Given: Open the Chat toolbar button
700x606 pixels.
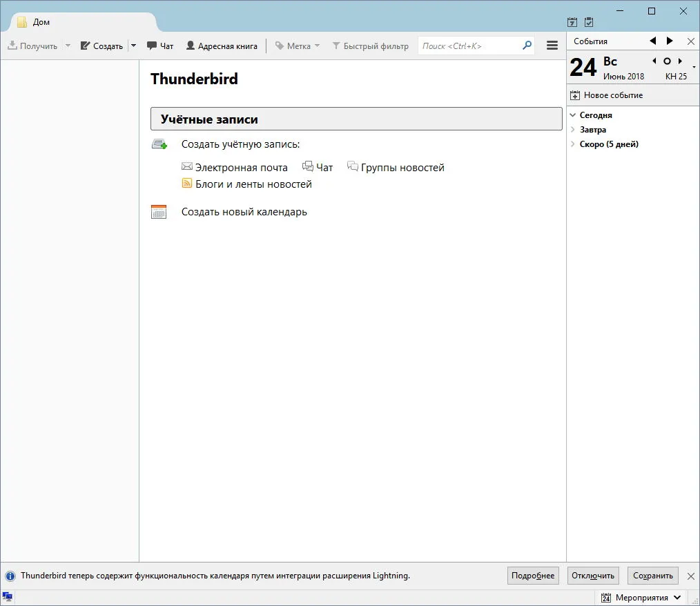Looking at the screenshot, I should (x=160, y=46).
